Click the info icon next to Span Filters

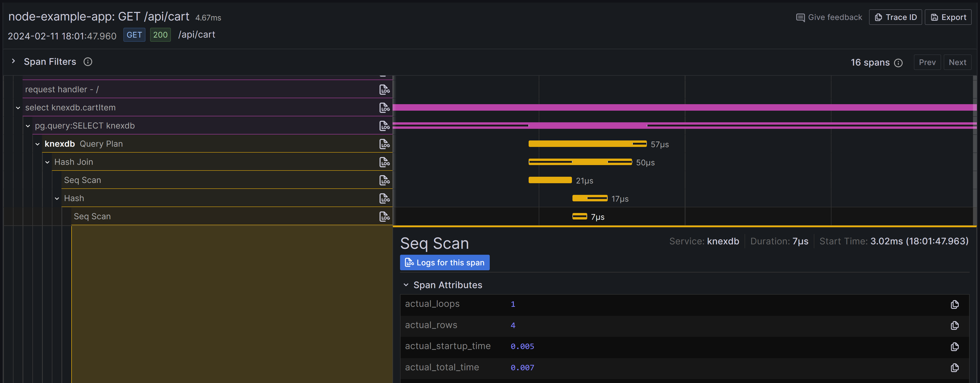coord(88,62)
